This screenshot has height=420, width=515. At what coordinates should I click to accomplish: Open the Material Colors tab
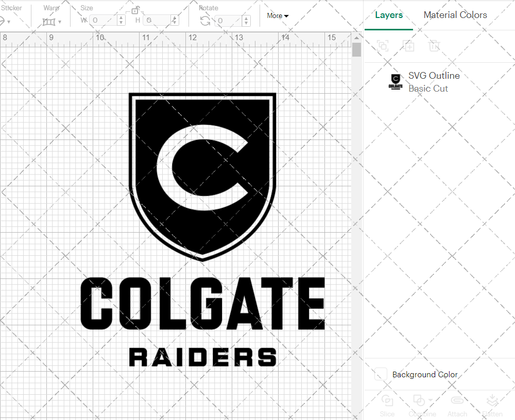click(455, 15)
